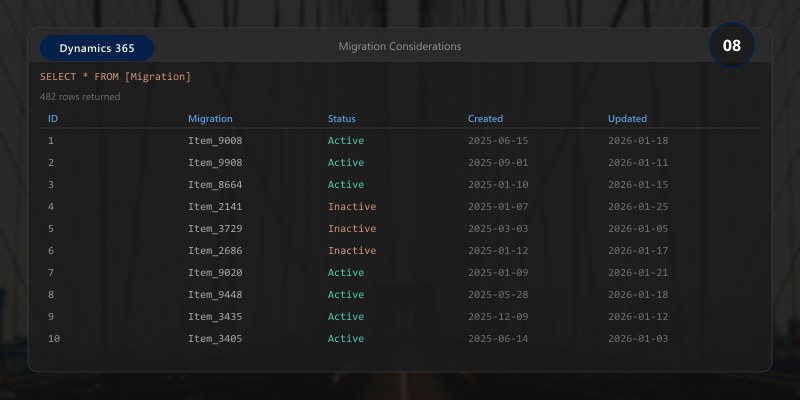Click the Active status for Item_9008
Screen dimensions: 800x400
(345, 140)
